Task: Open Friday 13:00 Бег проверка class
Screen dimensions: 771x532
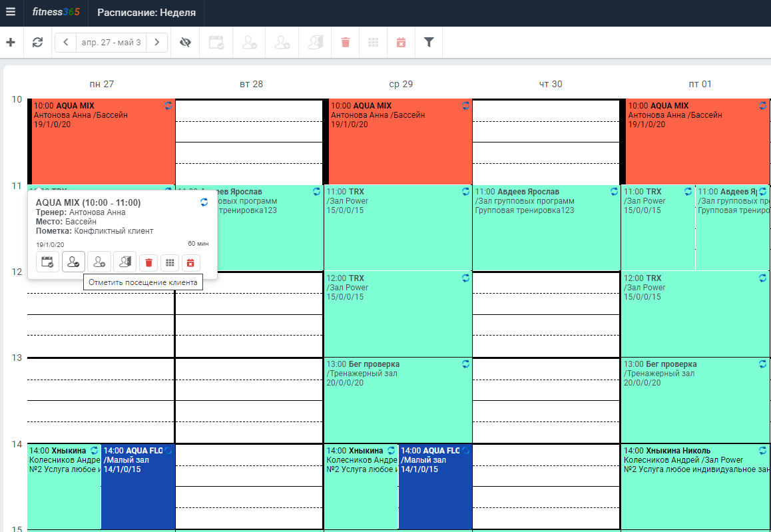Action: coord(695,400)
